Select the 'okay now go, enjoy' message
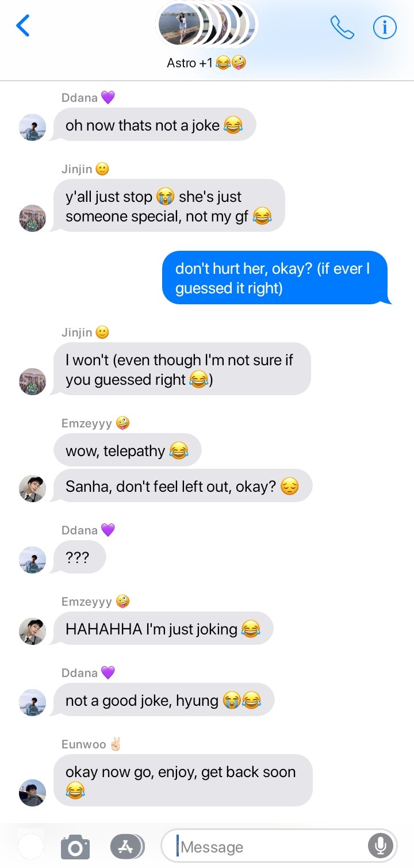This screenshot has width=414, height=868. [183, 781]
